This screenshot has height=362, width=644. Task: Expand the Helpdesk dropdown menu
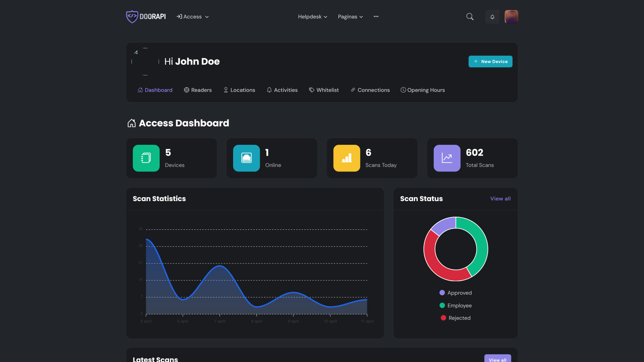(x=312, y=17)
